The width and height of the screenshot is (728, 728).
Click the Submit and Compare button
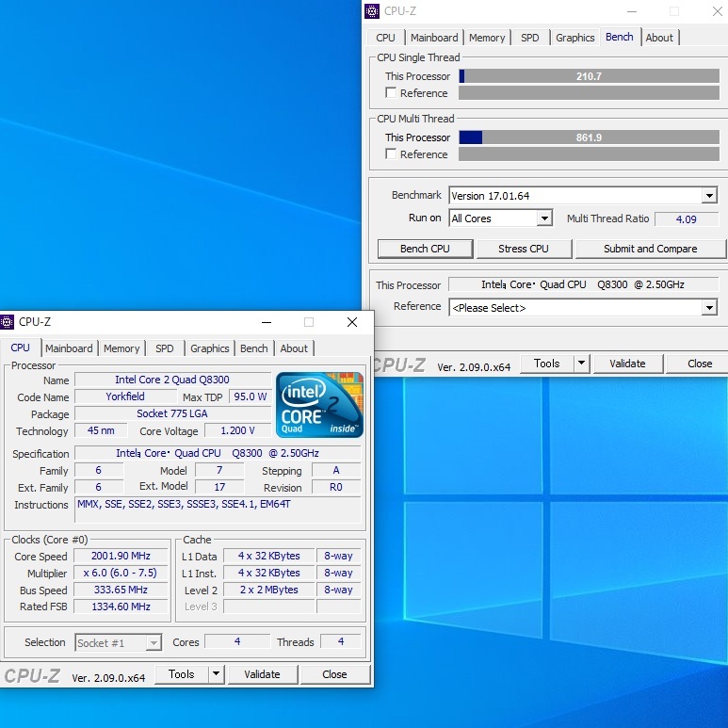[x=650, y=249]
